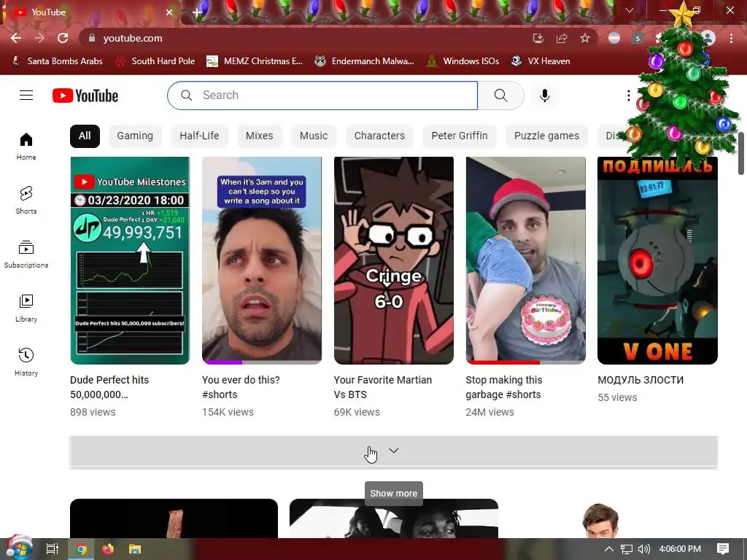Open File Explorer from the taskbar
Screen dimensions: 747x560
coord(135,549)
